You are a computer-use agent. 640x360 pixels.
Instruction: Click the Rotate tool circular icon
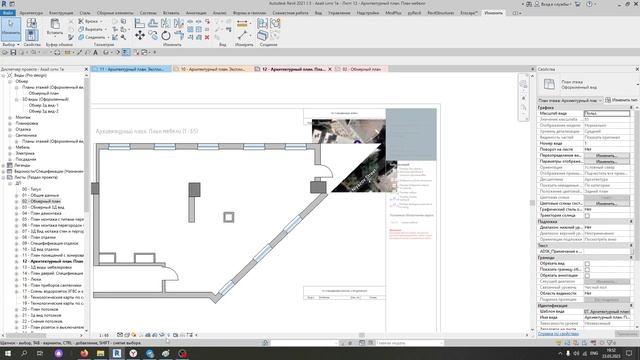(166, 36)
